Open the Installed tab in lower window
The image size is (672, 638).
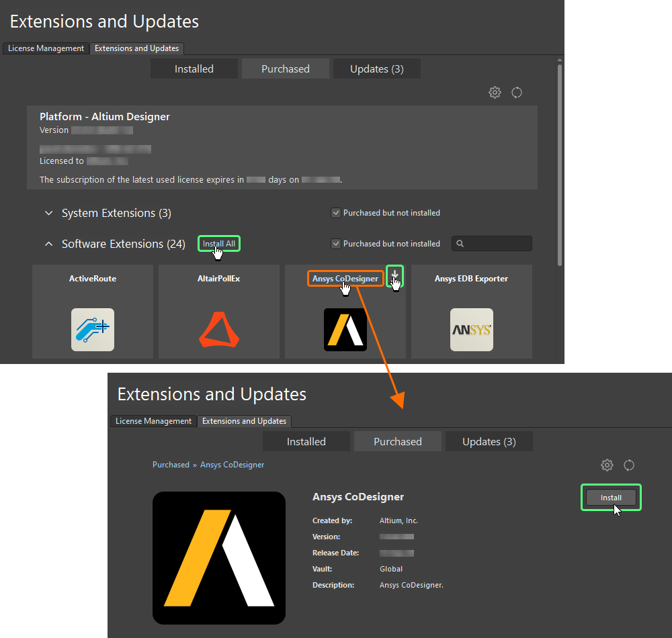[x=306, y=441]
